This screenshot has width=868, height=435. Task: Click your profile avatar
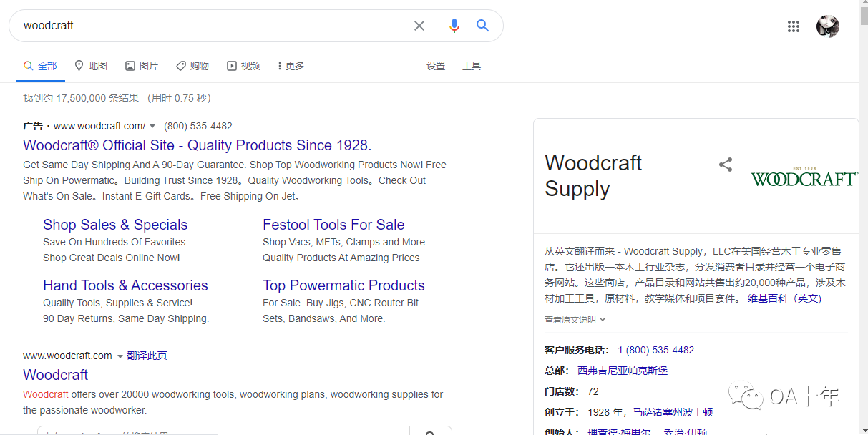[827, 26]
